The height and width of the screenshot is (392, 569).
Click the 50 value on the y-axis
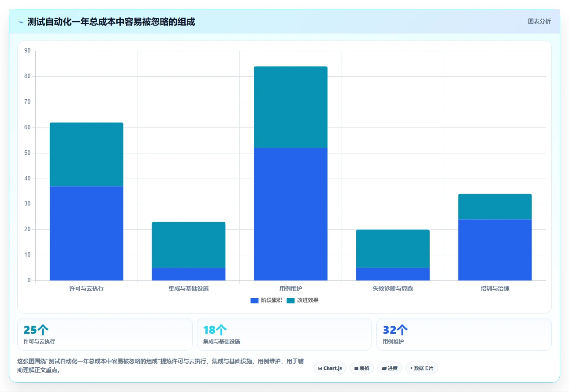[x=27, y=153]
